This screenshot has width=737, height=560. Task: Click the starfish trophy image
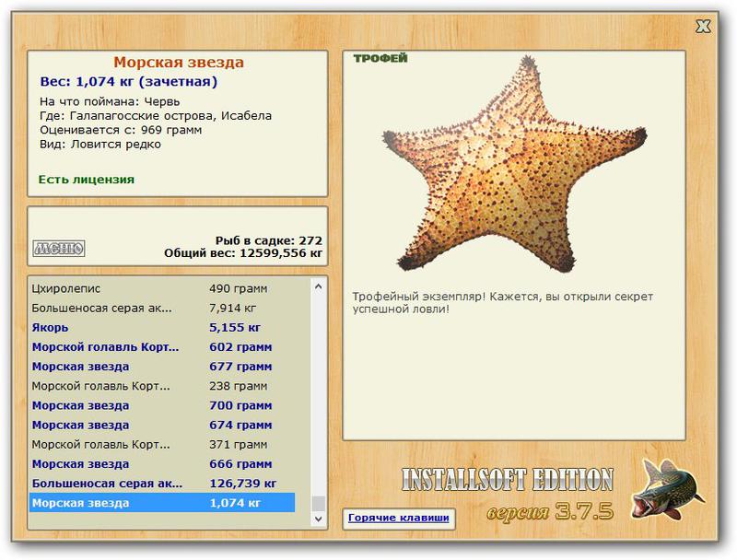514,165
